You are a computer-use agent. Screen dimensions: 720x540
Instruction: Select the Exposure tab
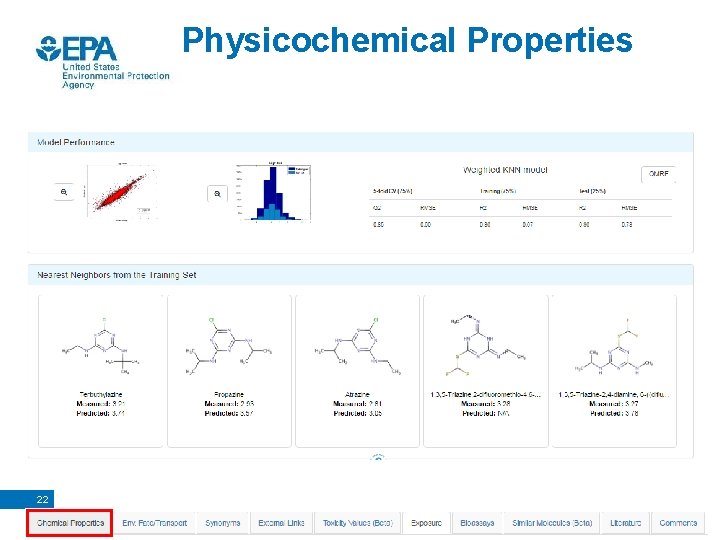426,523
